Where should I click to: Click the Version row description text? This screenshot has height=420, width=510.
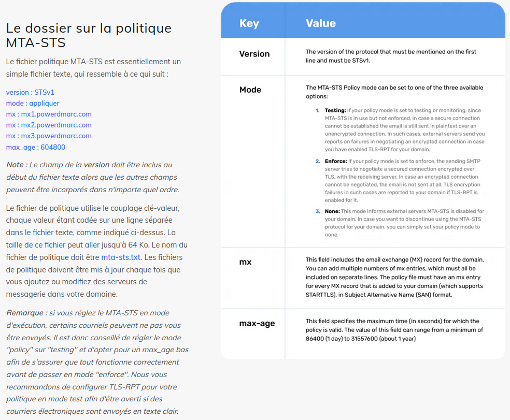[x=390, y=56]
